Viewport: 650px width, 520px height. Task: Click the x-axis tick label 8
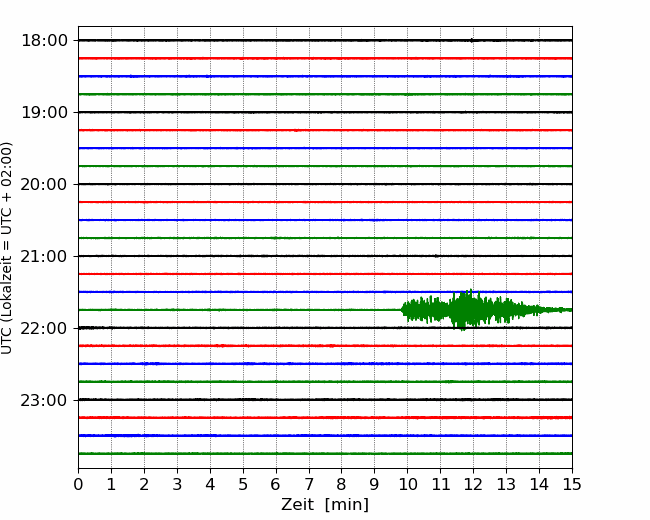click(x=342, y=484)
